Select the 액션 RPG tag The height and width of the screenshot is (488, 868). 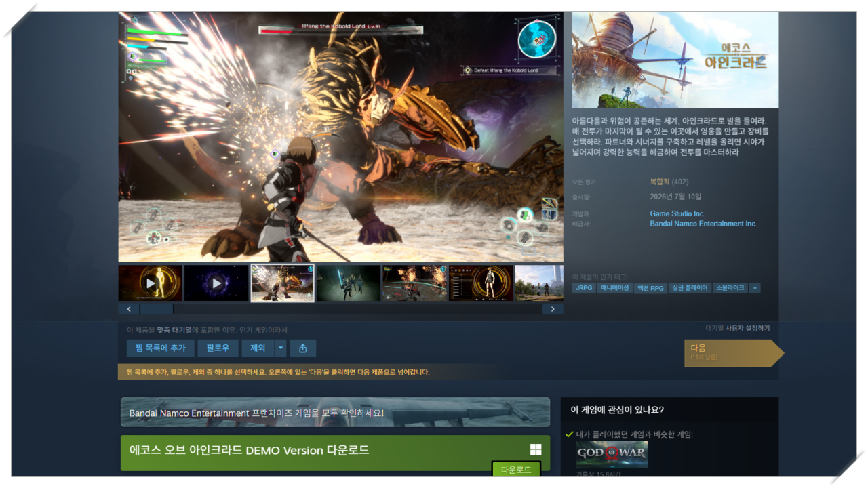point(651,288)
